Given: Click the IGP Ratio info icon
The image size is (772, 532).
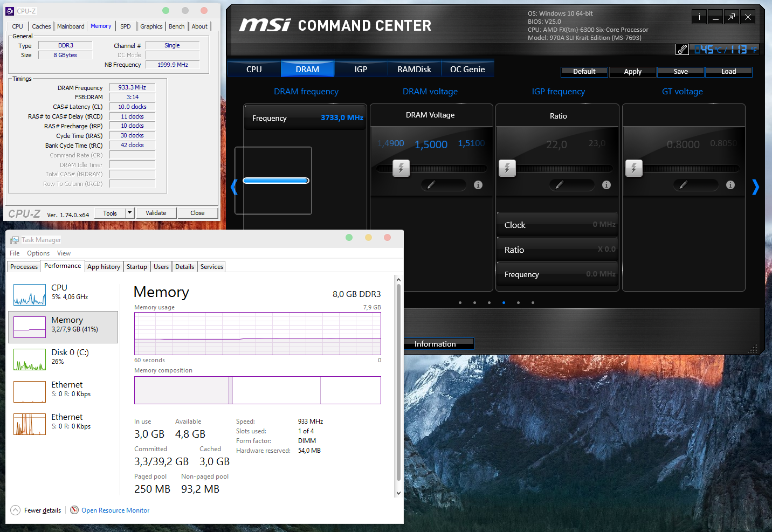Looking at the screenshot, I should (606, 185).
